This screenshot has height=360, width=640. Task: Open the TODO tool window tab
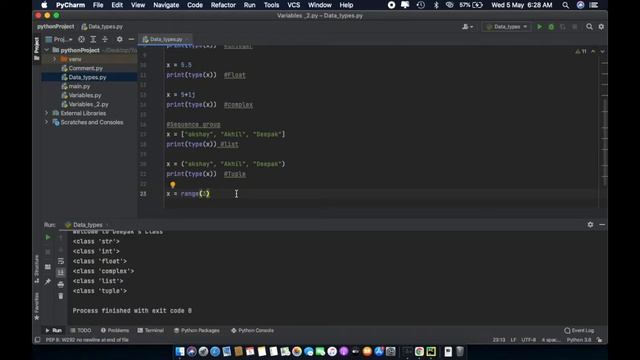coord(81,330)
